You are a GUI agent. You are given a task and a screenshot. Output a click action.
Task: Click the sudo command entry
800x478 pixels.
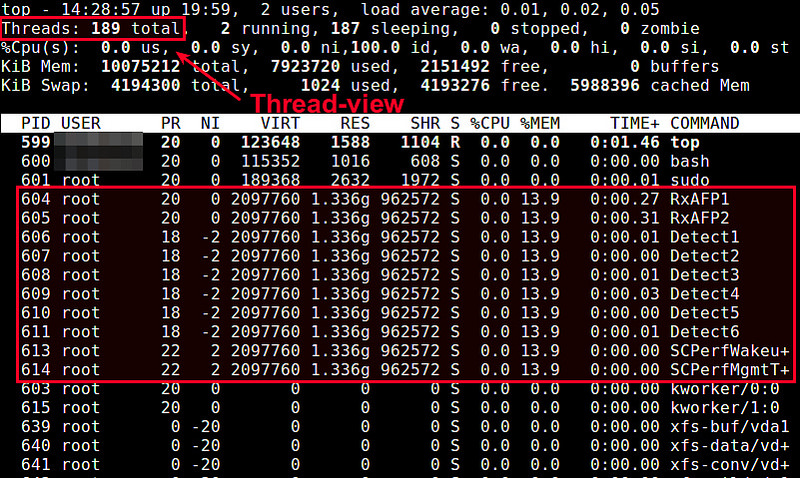pyautogui.click(x=689, y=180)
